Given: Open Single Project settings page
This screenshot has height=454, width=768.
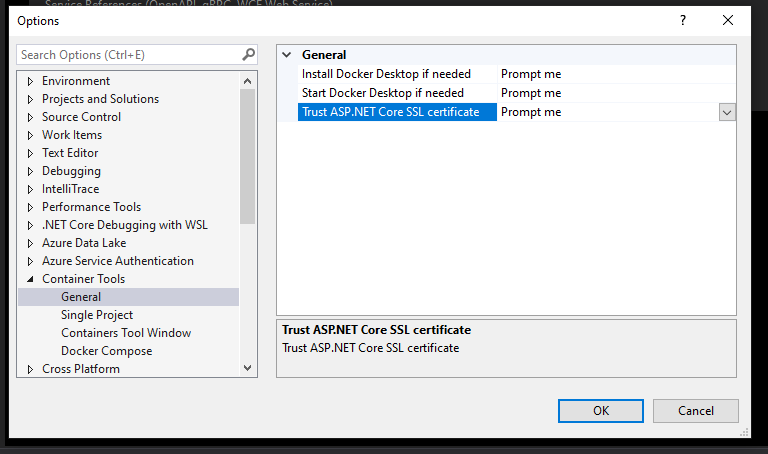Looking at the screenshot, I should (97, 315).
